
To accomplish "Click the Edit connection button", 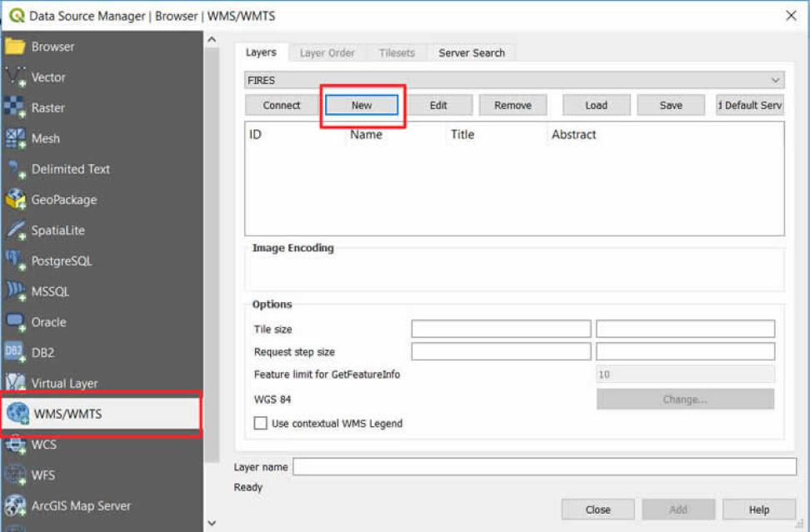I will coord(438,105).
